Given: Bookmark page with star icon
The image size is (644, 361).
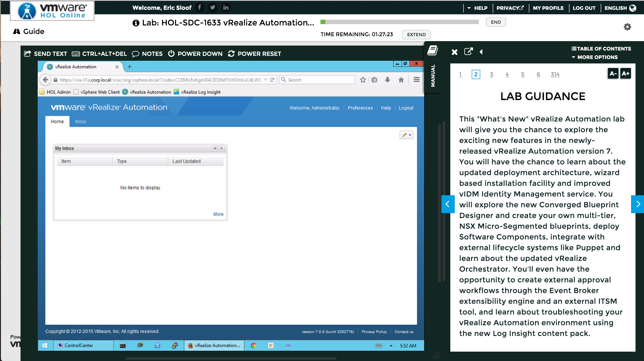Looking at the screenshot, I should (363, 80).
